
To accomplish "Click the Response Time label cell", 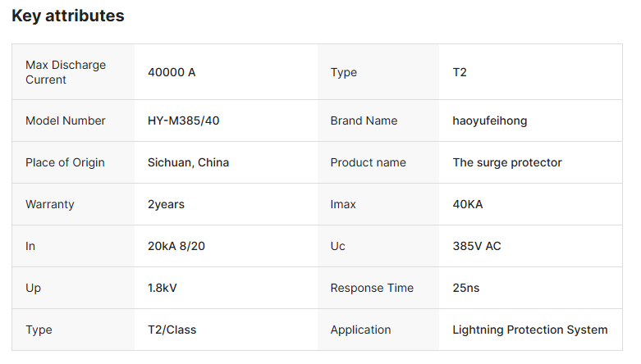I will point(372,288).
